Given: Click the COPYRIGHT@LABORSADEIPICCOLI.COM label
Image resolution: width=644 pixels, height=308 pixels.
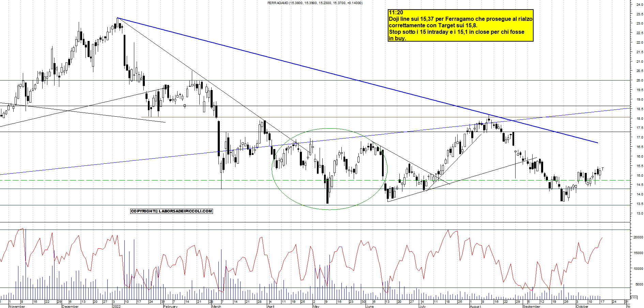Looking at the screenshot, I should point(171,211).
